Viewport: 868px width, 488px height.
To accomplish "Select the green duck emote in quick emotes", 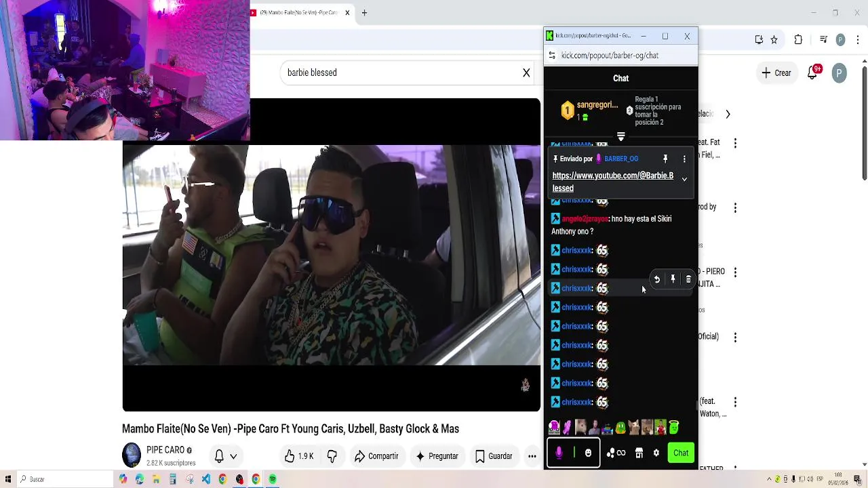I will point(620,427).
